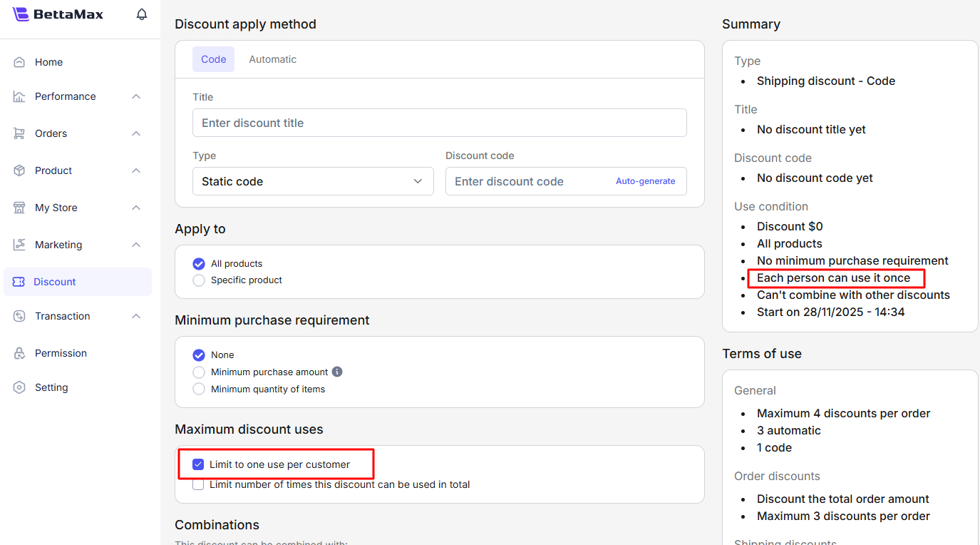Select the My Store icon

pos(19,208)
